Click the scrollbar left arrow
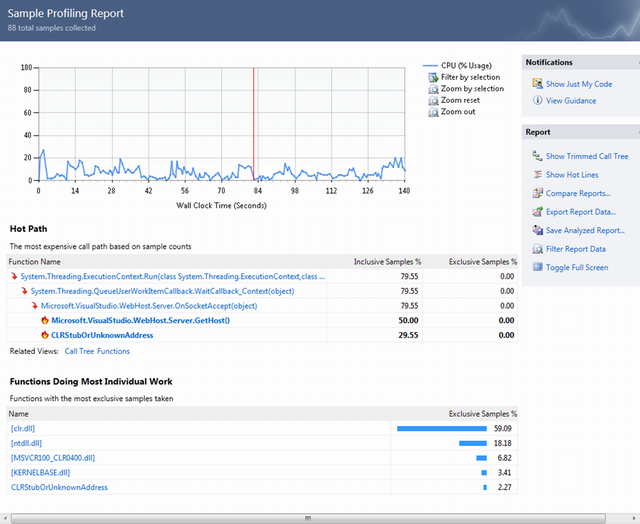640x524 pixels. point(4,518)
